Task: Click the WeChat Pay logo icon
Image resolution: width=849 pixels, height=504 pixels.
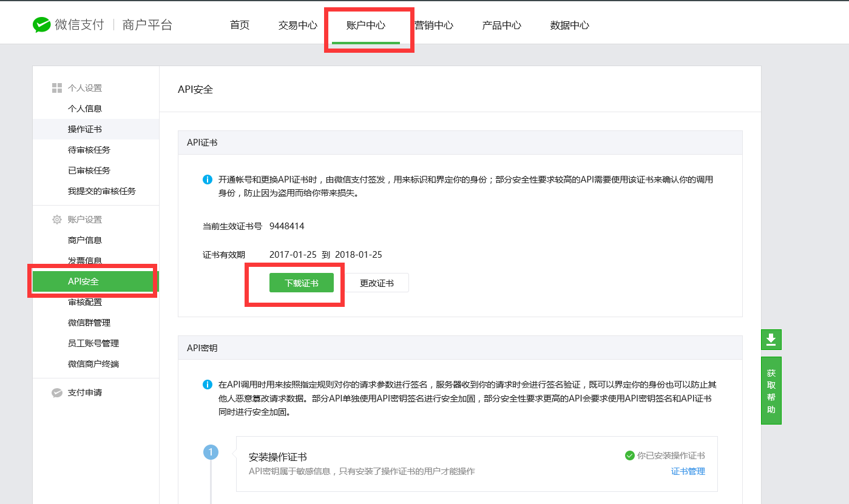Action: pyautogui.click(x=41, y=25)
